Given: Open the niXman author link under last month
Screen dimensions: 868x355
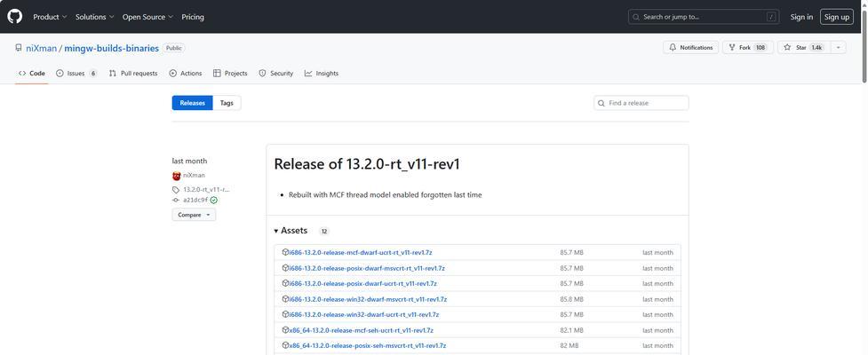Looking at the screenshot, I should click(194, 176).
